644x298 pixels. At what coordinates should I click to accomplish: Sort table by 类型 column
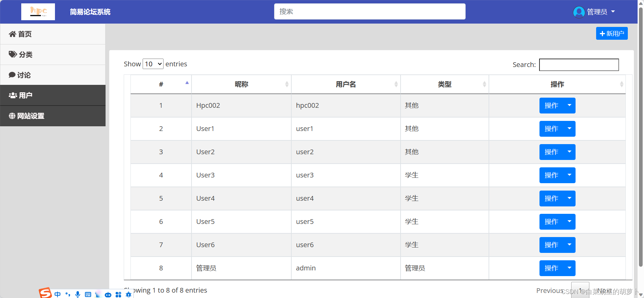[x=445, y=84]
